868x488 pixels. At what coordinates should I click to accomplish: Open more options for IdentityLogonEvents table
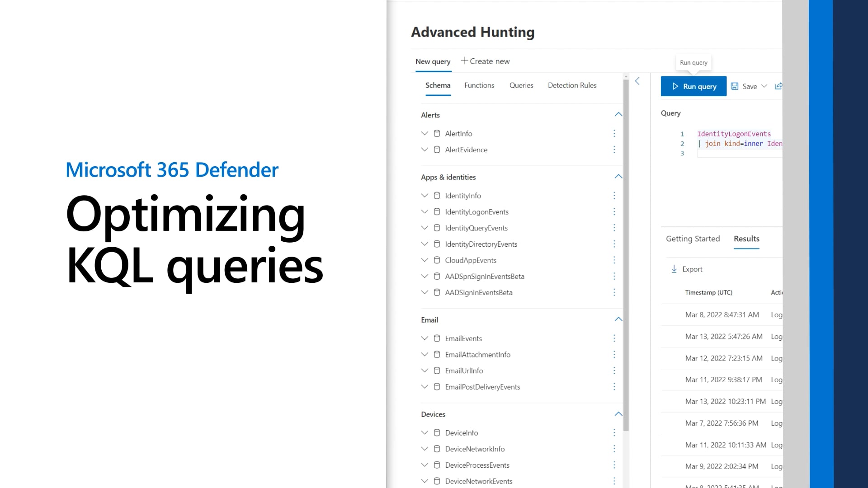614,212
